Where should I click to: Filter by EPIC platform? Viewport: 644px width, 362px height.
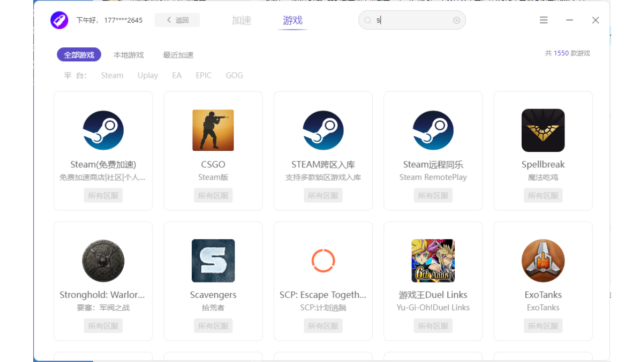tap(204, 75)
